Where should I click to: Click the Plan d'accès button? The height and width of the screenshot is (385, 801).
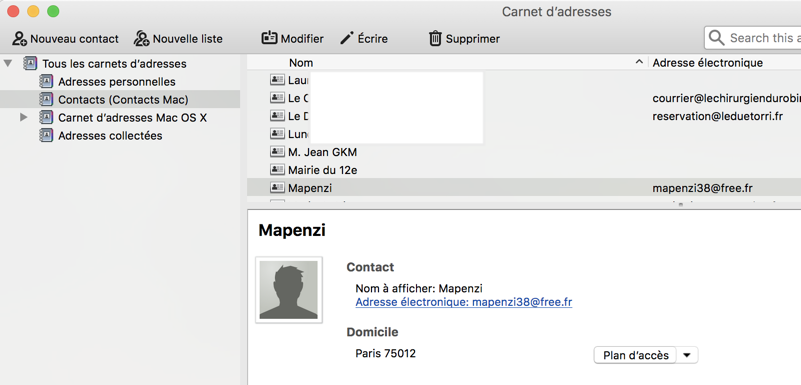pos(635,355)
